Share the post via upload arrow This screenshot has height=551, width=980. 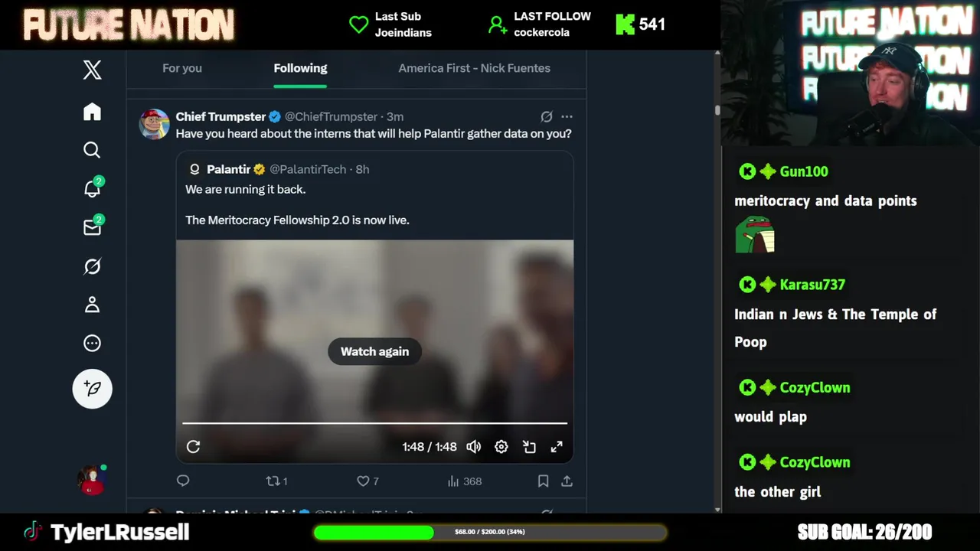pos(567,481)
